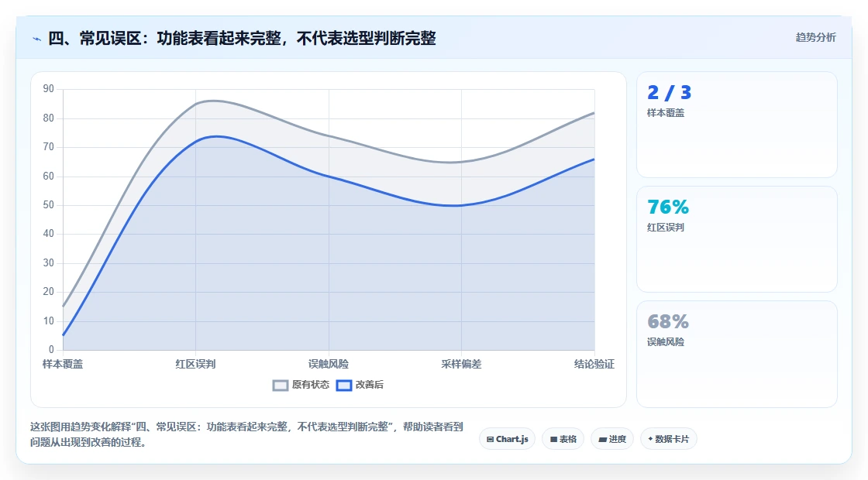The height and width of the screenshot is (480, 868).
Task: Open the 76% 红区误判 stat card
Action: 737,239
